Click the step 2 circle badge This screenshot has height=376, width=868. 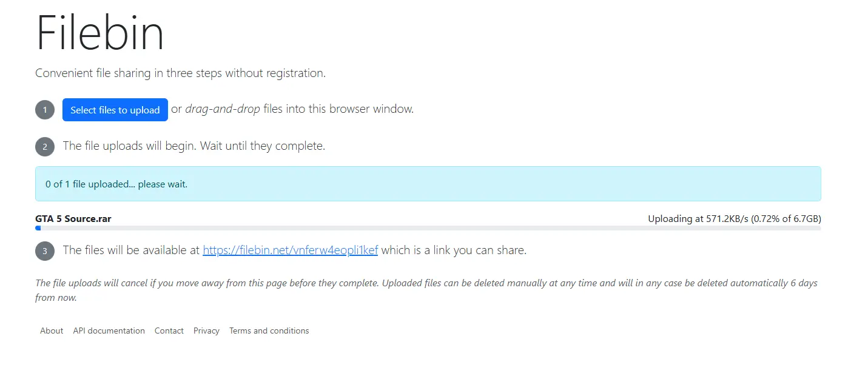(45, 147)
